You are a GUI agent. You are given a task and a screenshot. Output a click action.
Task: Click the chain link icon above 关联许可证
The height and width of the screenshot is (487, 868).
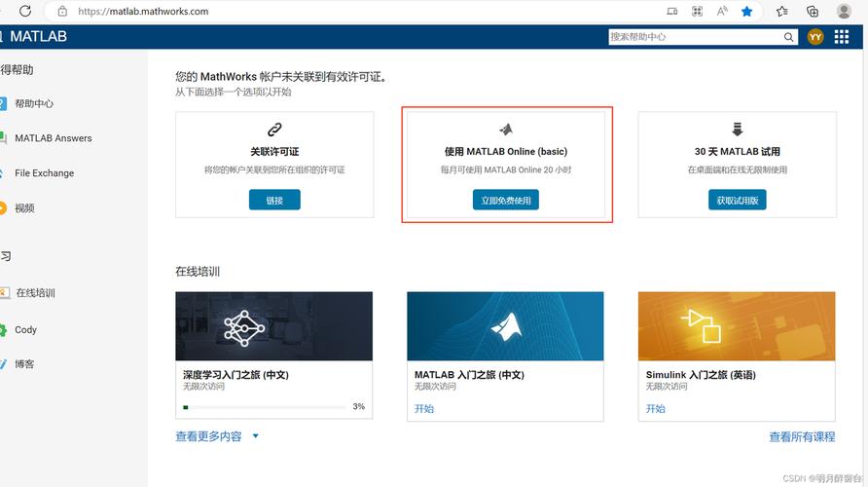[x=274, y=130]
